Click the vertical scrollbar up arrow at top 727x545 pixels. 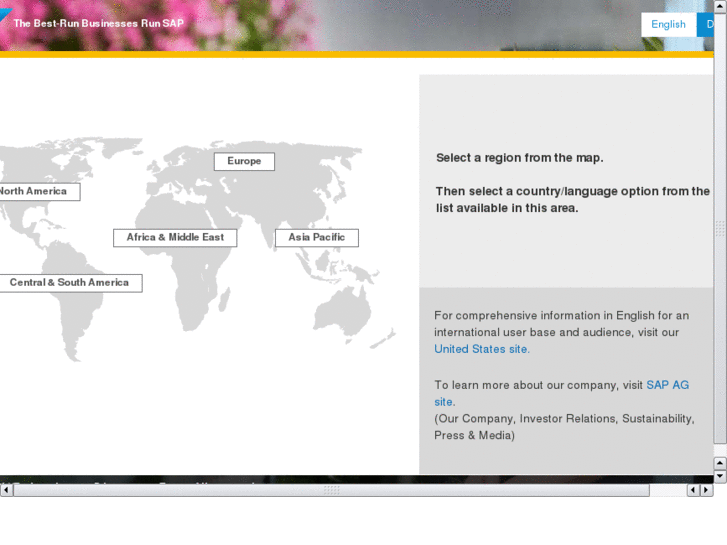click(720, 6)
